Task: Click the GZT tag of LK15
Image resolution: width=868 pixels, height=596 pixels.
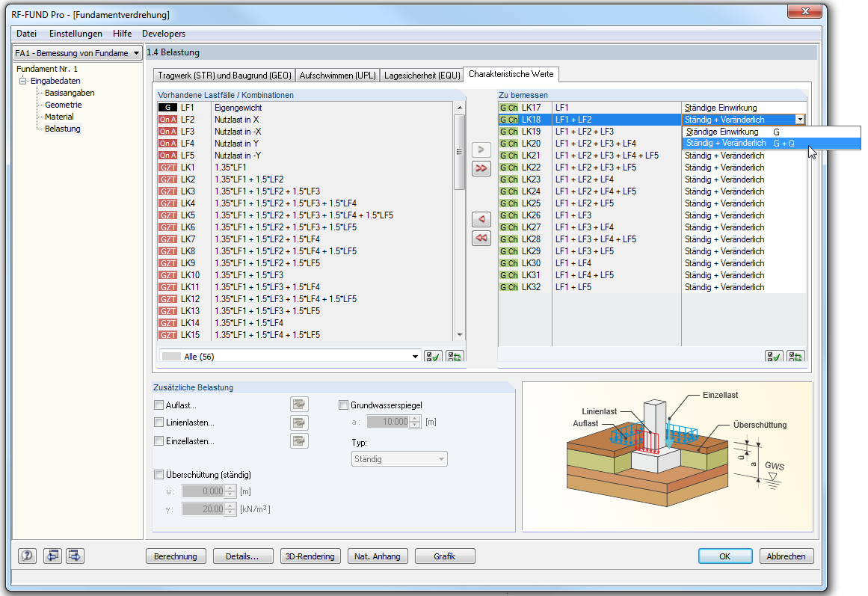Action: coord(167,335)
